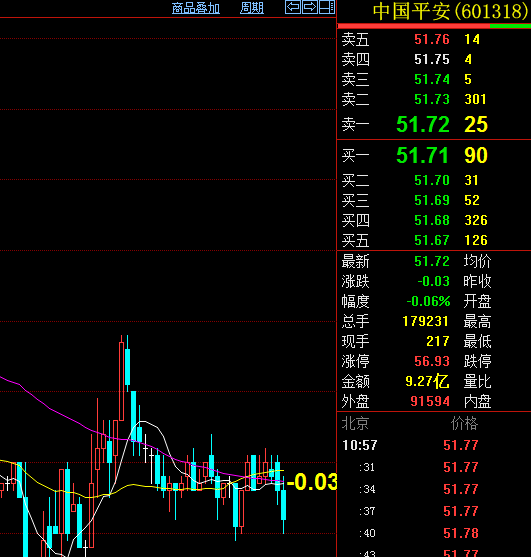531x557 pixels.
Task: Click the 现手 value 217
Action: (438, 341)
